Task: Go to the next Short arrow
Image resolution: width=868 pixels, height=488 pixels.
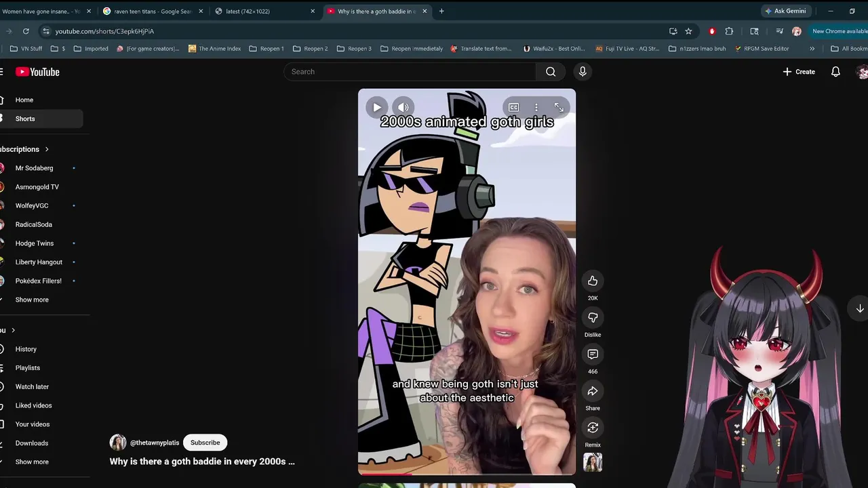Action: tap(859, 308)
